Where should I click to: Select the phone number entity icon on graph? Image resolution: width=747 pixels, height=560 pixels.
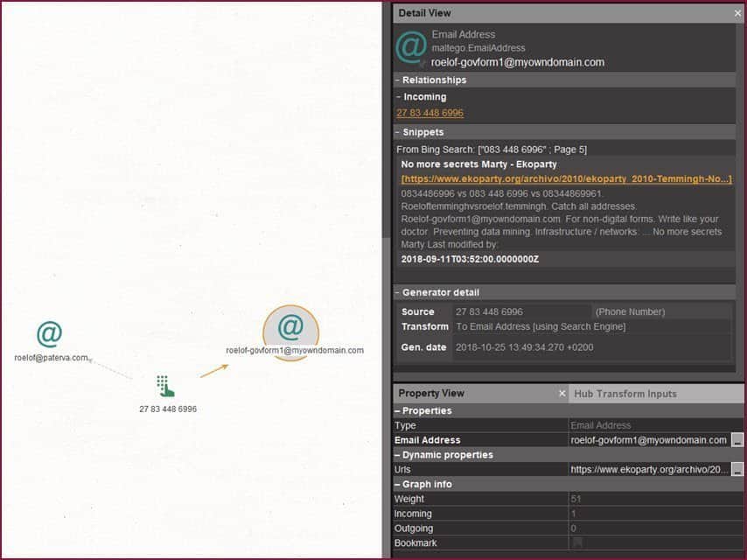165,386
